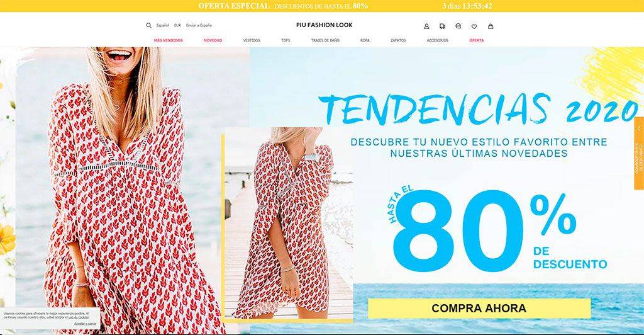The height and width of the screenshot is (335, 644).
Task: Click the PIU FASHION LOOK logo
Action: (324, 25)
